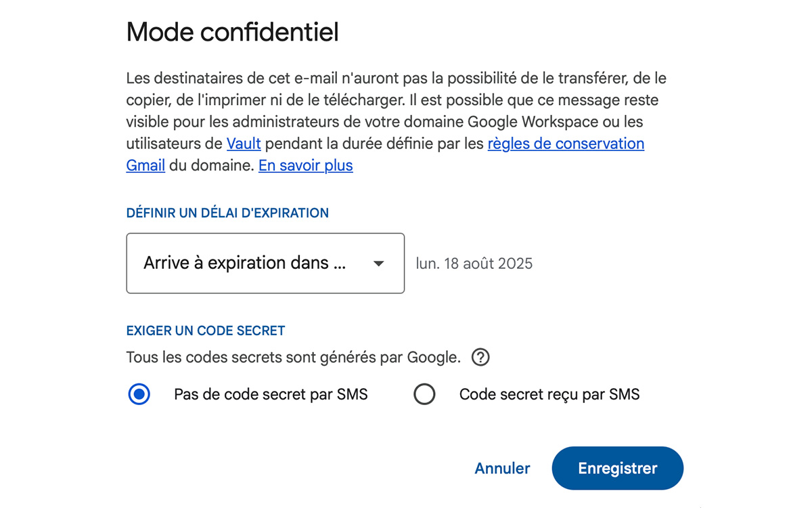Screen dimensions: 812x508
Task: Expand the 'Arrive à expiration dans' selector
Action: tap(265, 263)
